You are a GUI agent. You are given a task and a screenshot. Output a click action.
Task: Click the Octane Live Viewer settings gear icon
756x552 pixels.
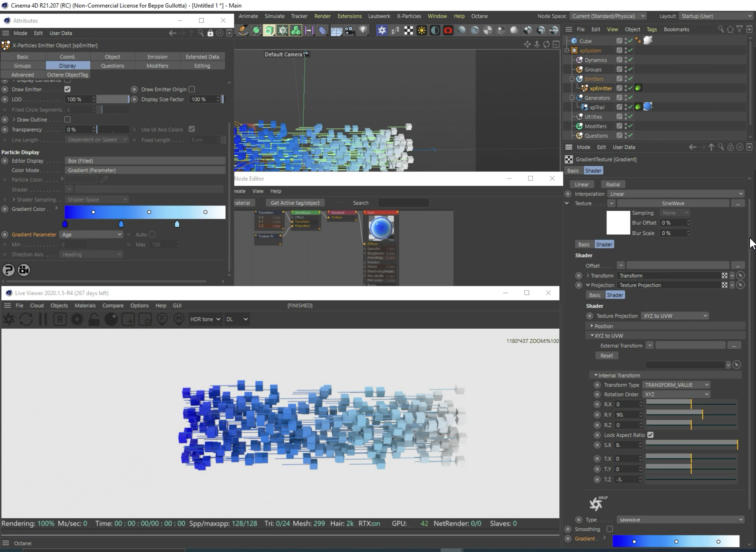(77, 319)
